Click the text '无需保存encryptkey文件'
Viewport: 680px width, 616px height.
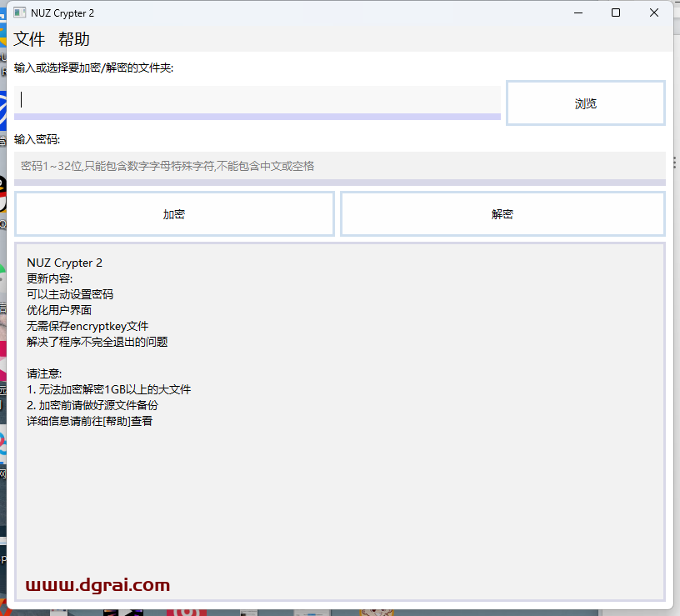87,326
